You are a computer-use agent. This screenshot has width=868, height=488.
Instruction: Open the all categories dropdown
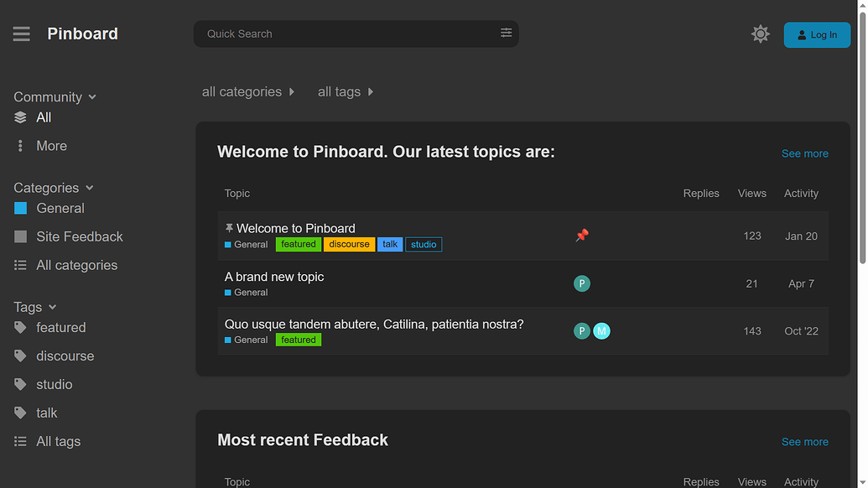click(x=248, y=91)
